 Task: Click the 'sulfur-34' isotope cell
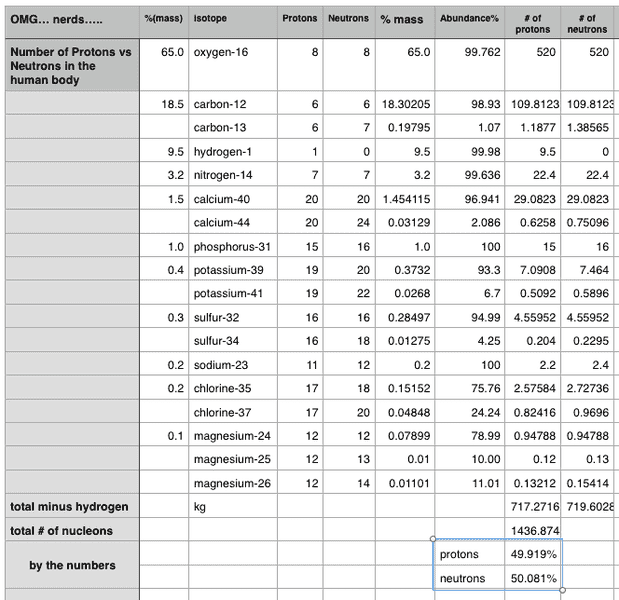coord(233,341)
